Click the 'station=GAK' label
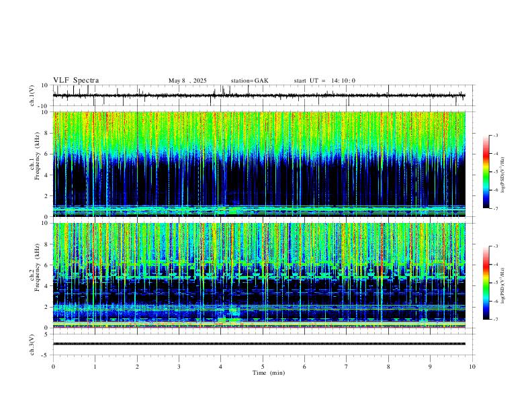 250,81
